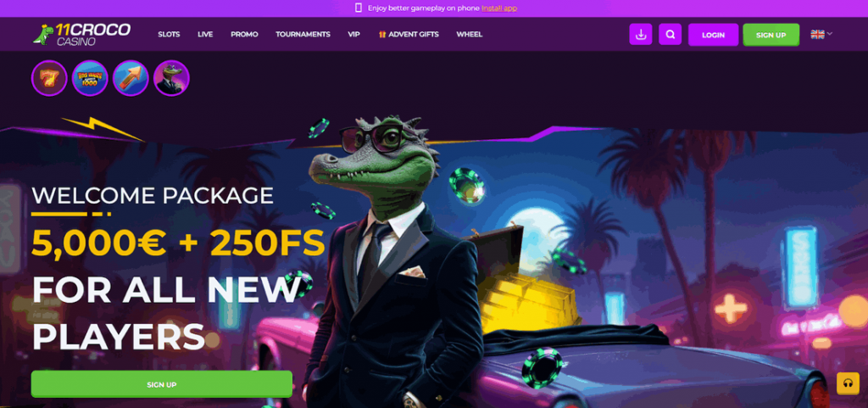
Task: Open the Promo menu item
Action: [x=244, y=34]
